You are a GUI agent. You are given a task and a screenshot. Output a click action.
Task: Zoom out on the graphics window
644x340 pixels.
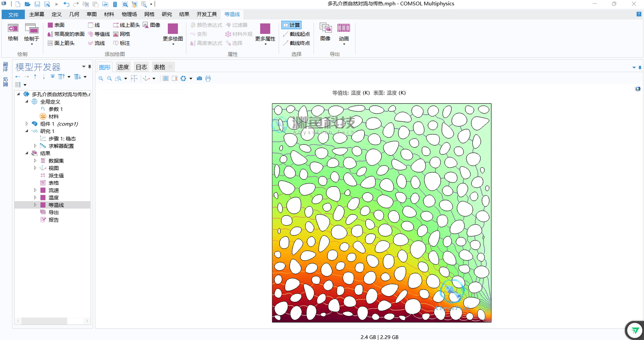click(x=109, y=78)
